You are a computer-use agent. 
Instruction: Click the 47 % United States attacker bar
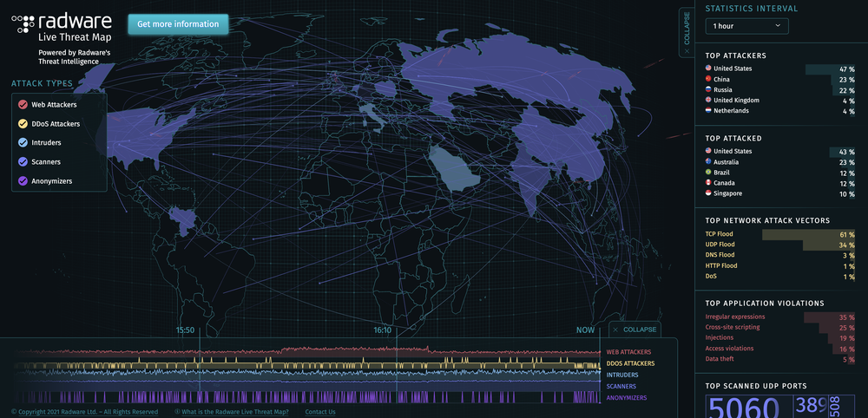coord(831,69)
